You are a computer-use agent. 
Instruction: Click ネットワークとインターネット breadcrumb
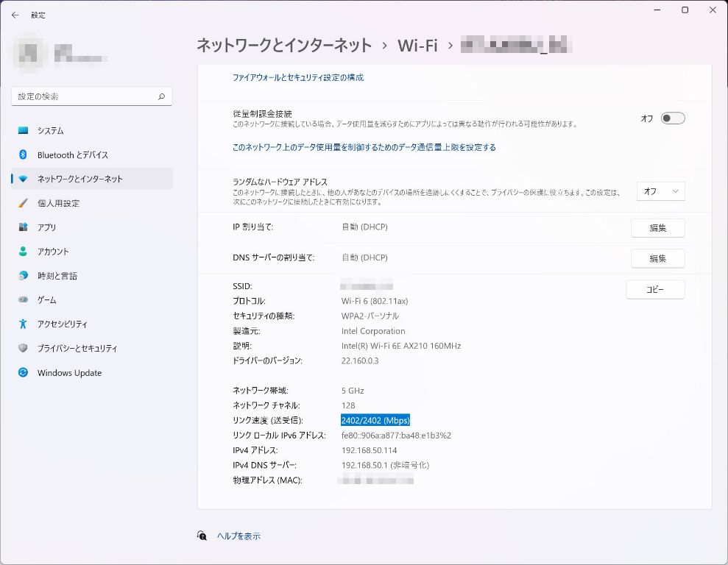point(284,45)
